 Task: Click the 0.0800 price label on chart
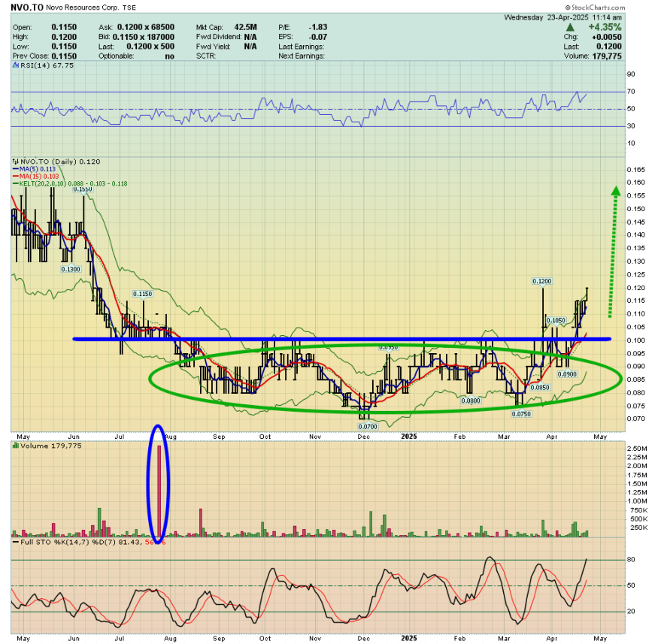471,401
